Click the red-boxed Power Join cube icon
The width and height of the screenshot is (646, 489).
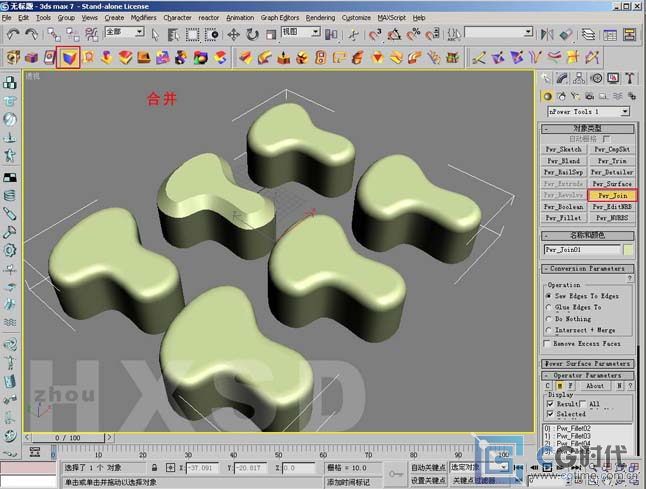68,58
